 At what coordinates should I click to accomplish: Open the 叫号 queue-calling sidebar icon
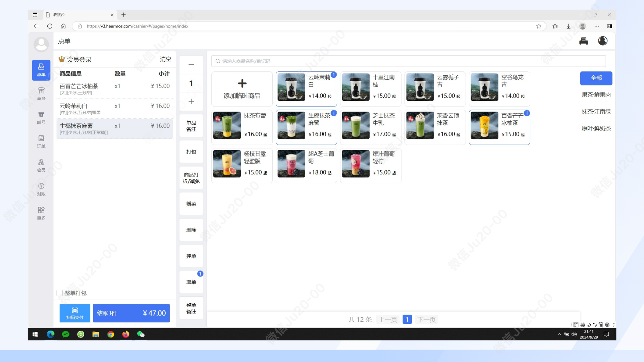point(41,118)
